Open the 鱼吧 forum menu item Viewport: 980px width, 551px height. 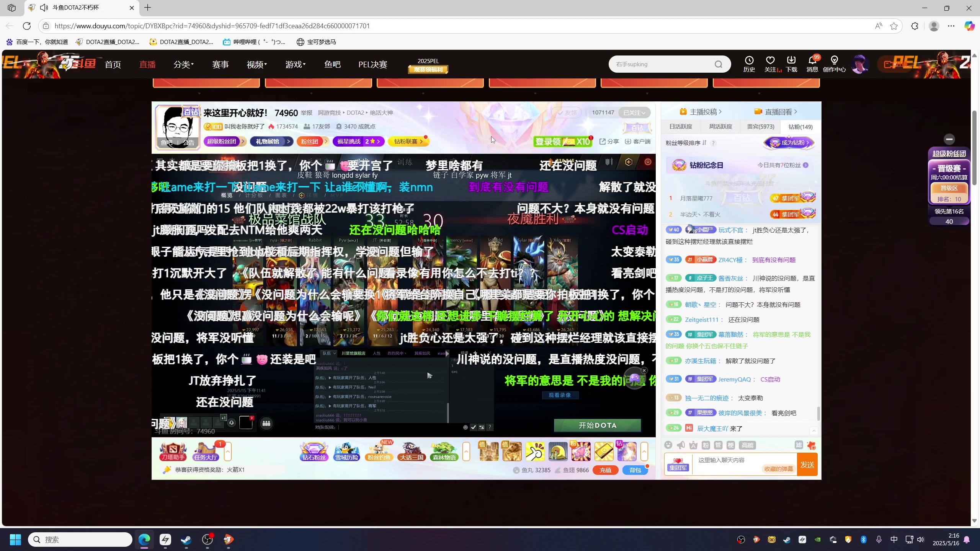(332, 64)
